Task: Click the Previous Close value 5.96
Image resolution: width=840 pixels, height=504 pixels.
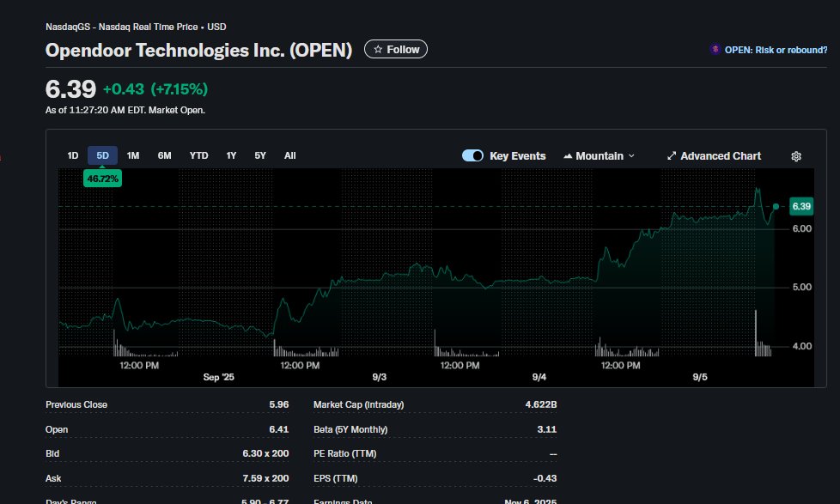Action: coord(278,404)
